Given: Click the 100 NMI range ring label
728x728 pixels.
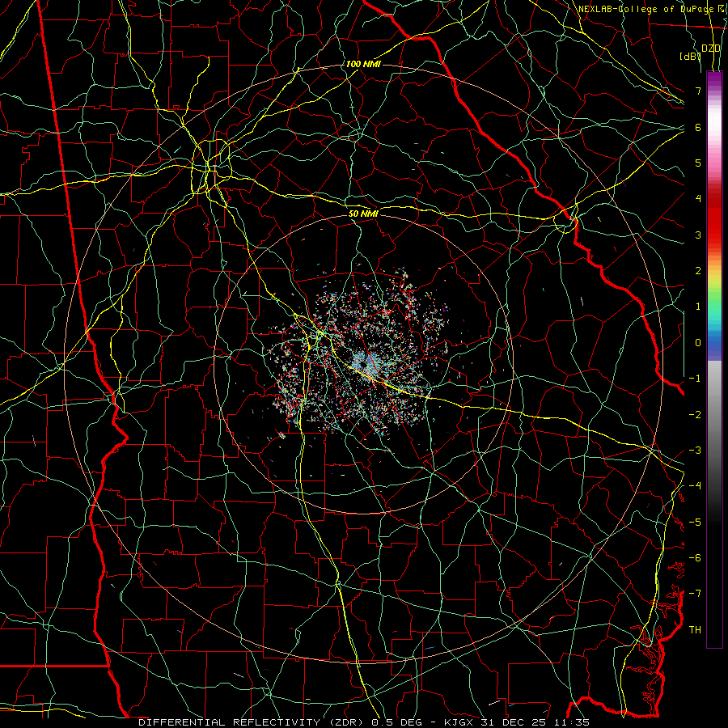Looking at the screenshot, I should pos(363,64).
